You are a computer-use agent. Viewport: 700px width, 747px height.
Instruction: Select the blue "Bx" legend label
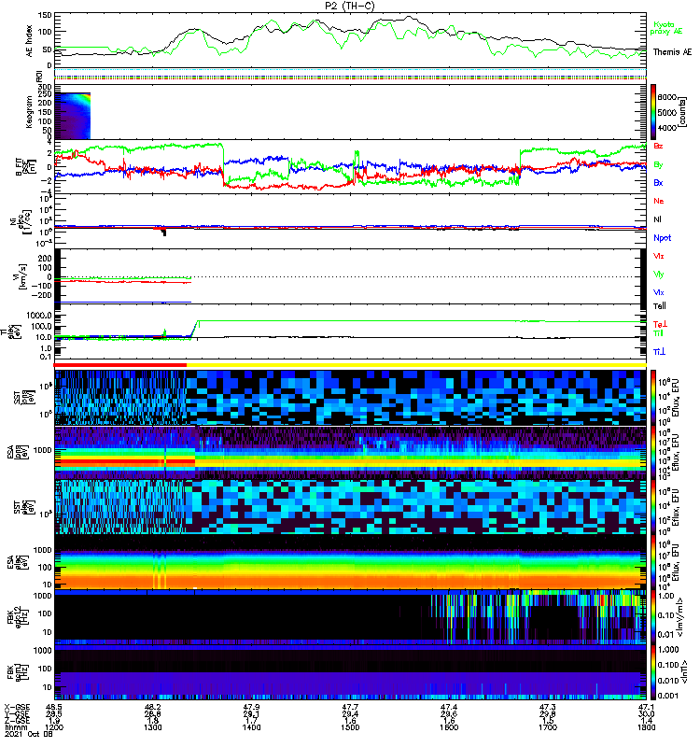[658, 182]
